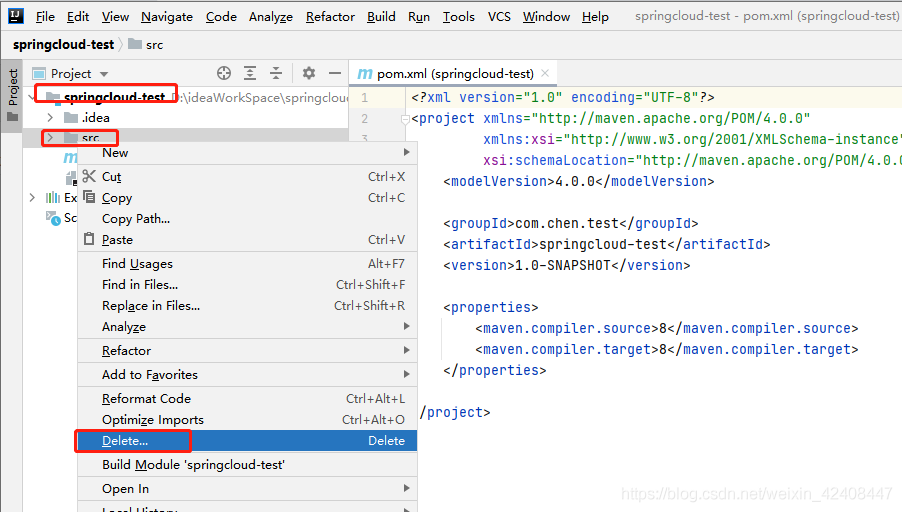Open the Project view dropdown

103,74
